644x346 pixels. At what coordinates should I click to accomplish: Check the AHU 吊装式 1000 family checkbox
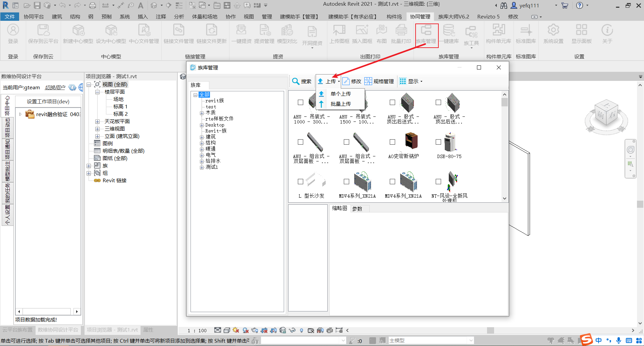301,102
